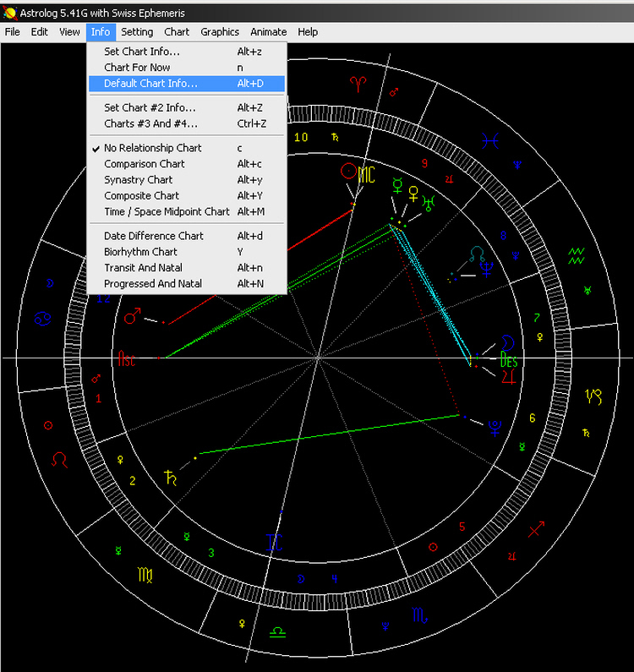Click the blue IC label
Image resolution: width=634 pixels, height=672 pixels.
click(275, 542)
